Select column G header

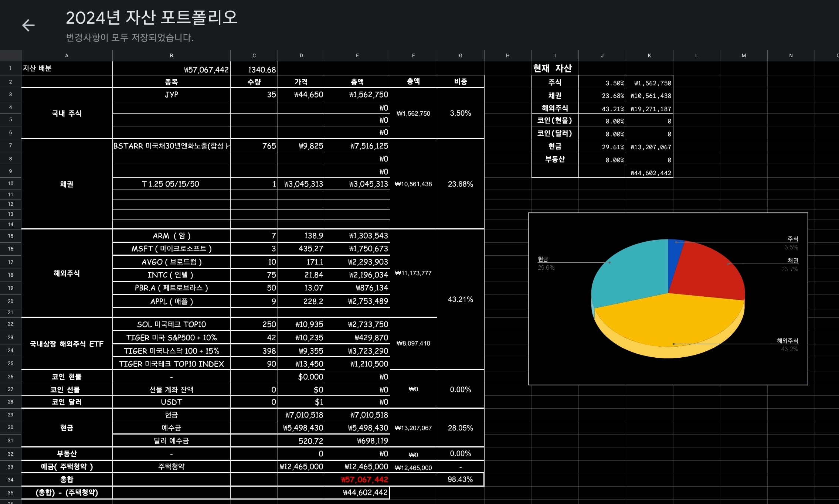tap(460, 55)
